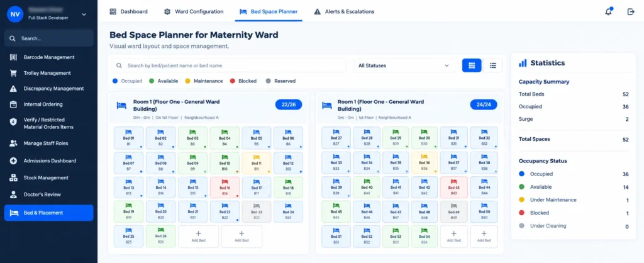Open the Alerts & Escalations tab

344,11
